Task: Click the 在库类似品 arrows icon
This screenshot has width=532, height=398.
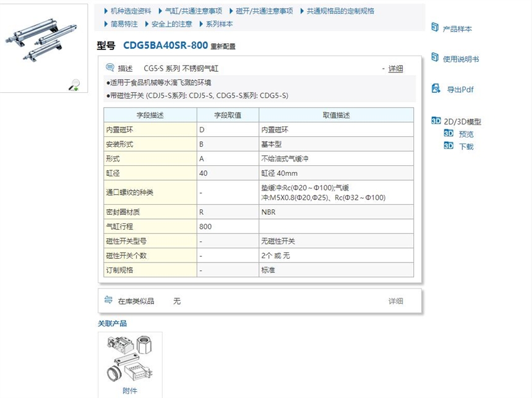Action: click(x=109, y=300)
